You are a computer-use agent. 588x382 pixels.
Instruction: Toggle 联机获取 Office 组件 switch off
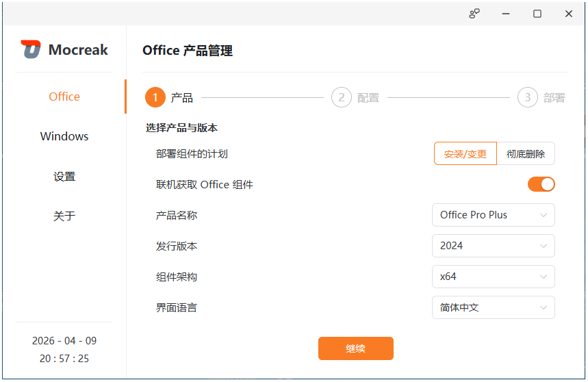[541, 184]
